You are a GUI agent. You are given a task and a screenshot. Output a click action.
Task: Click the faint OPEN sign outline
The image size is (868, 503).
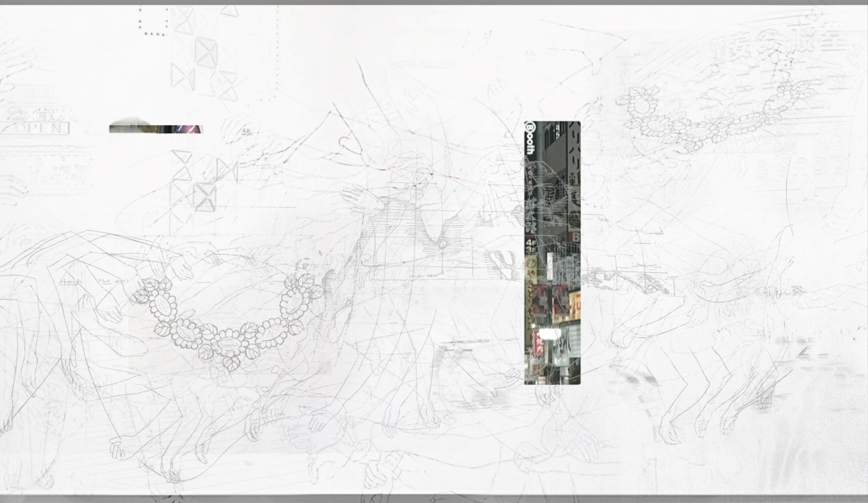point(38,128)
